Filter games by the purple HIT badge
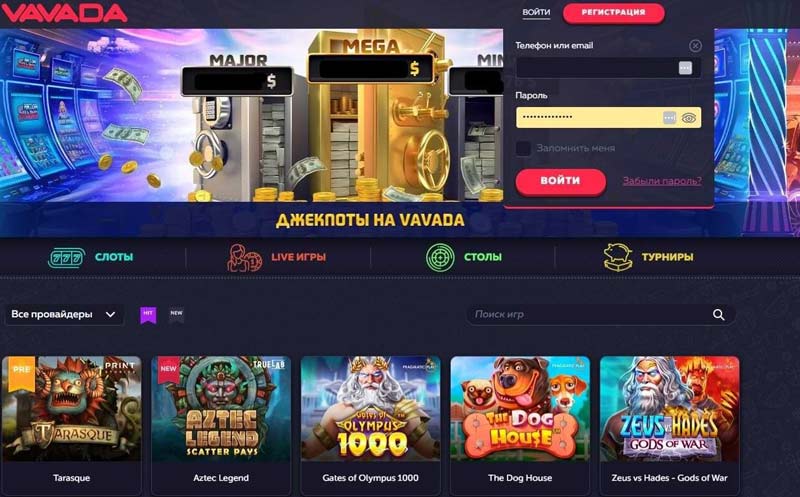This screenshot has width=800, height=497. pos(148,315)
